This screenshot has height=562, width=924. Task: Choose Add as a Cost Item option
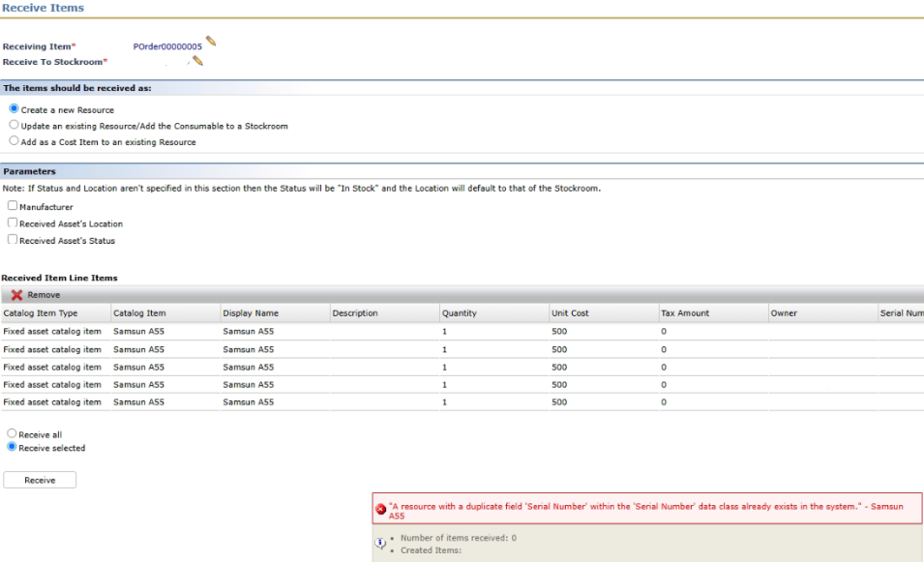(x=14, y=142)
